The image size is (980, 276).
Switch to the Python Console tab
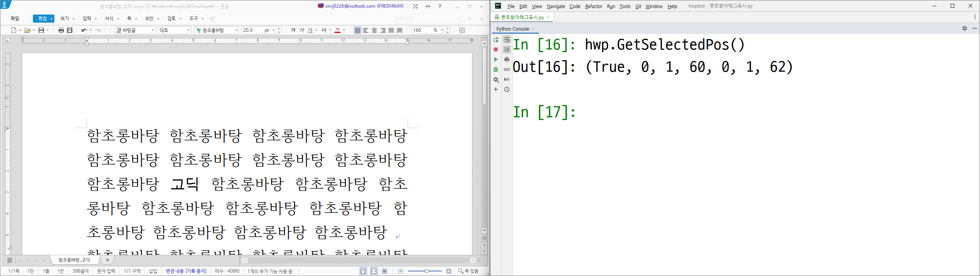[513, 29]
